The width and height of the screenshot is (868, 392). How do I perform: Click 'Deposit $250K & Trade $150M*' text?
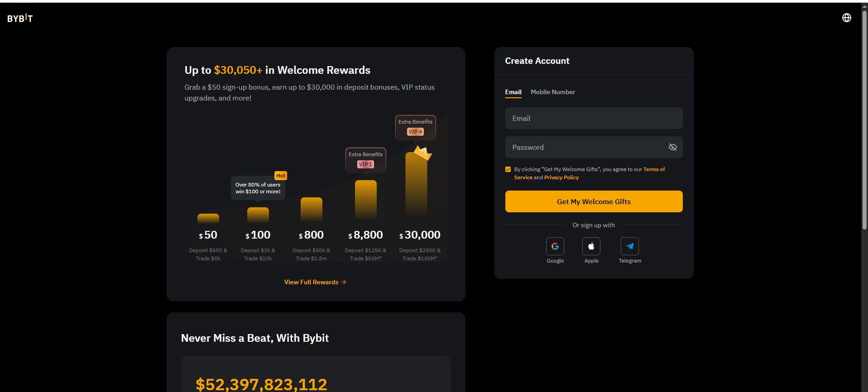click(x=420, y=254)
